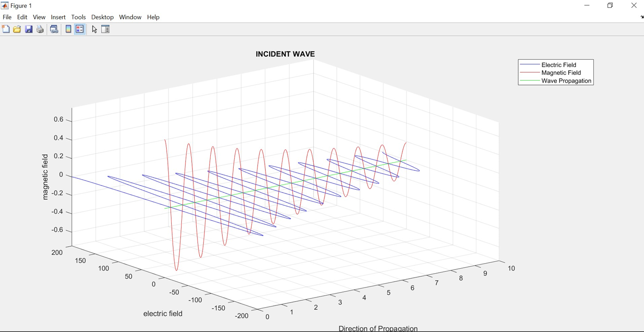The image size is (644, 332).
Task: Select the Magnetic Field legend entry
Action: click(560, 73)
